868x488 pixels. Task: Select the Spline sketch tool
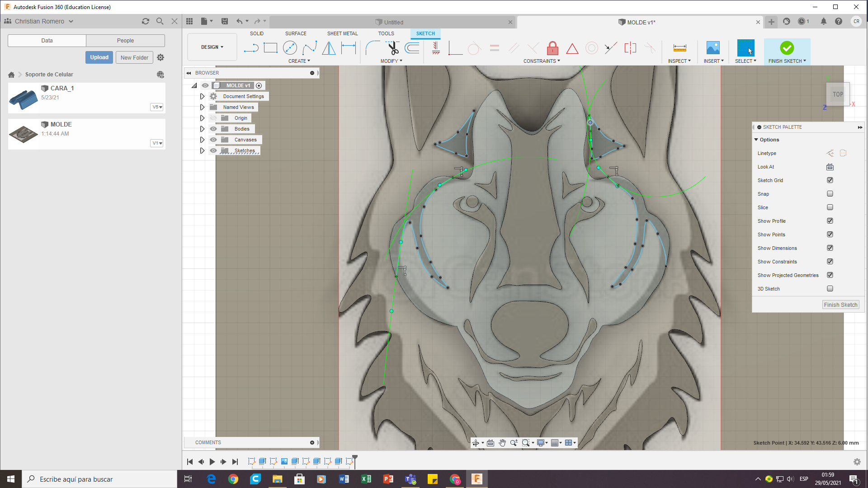pos(310,48)
